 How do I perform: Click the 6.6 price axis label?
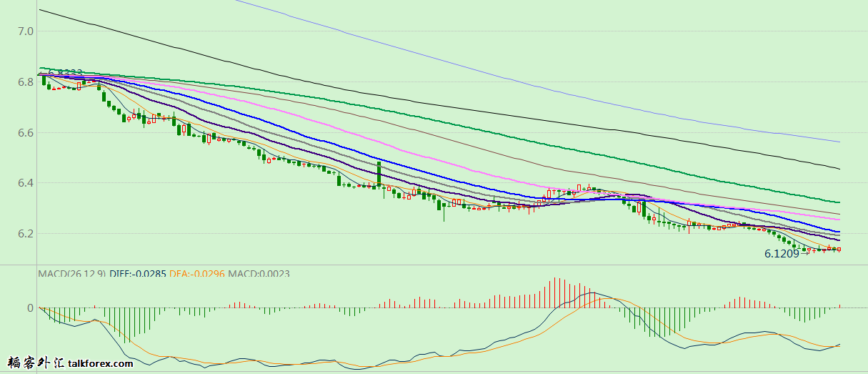click(26, 132)
